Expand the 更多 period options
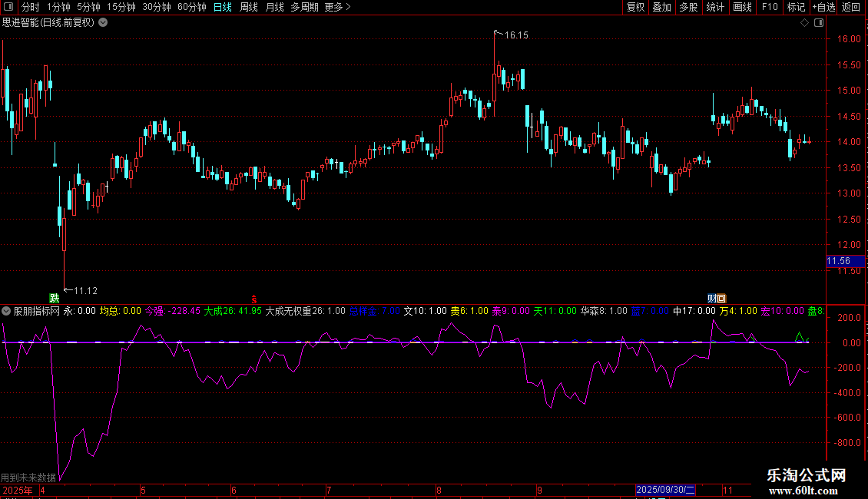This screenshot has width=868, height=499. click(337, 7)
